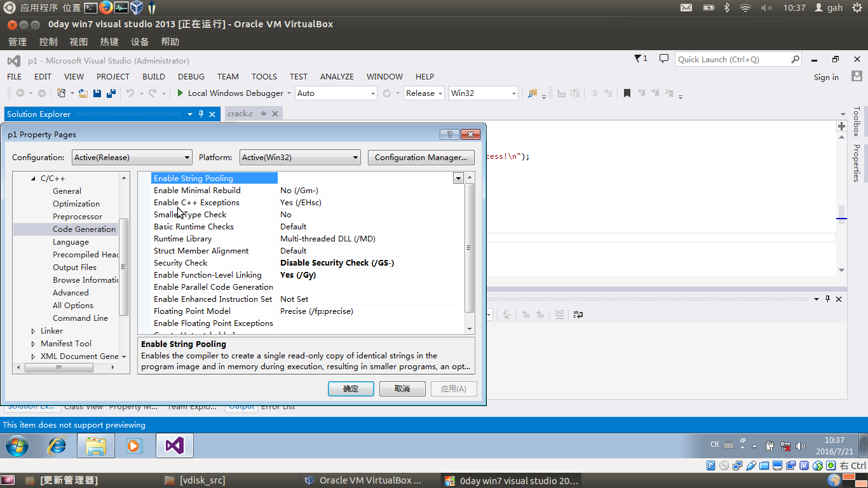This screenshot has width=868, height=488.
Task: Open the Auto debug target dropdown
Action: click(336, 93)
